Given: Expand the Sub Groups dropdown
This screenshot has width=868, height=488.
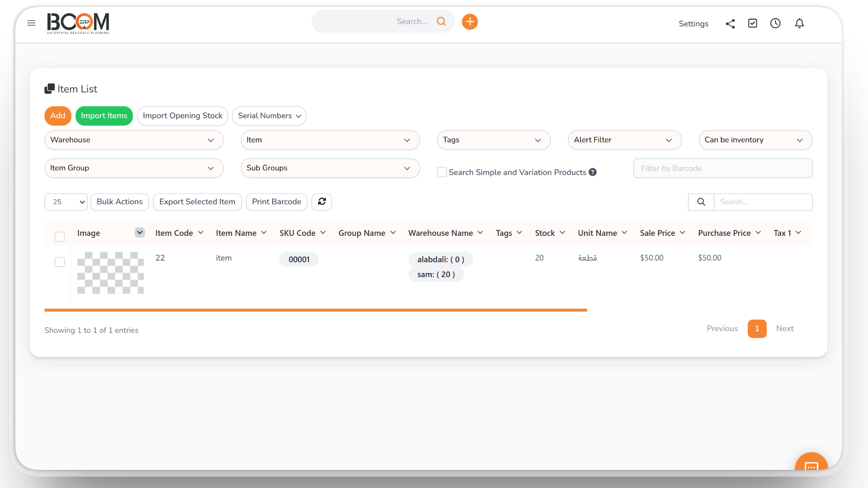Looking at the screenshot, I should point(330,168).
